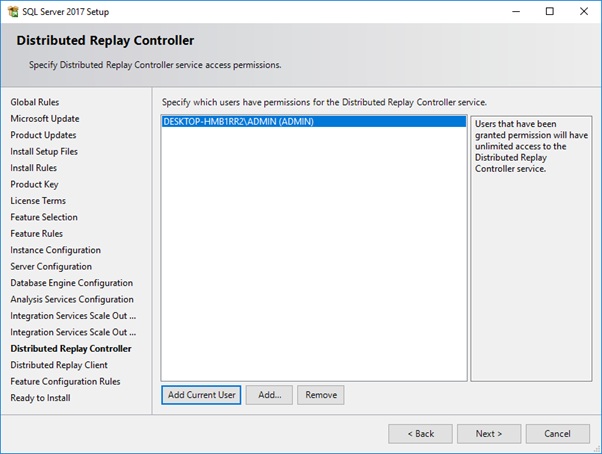This screenshot has width=602, height=454.
Task: Go back with the < Back button
Action: [x=420, y=434]
